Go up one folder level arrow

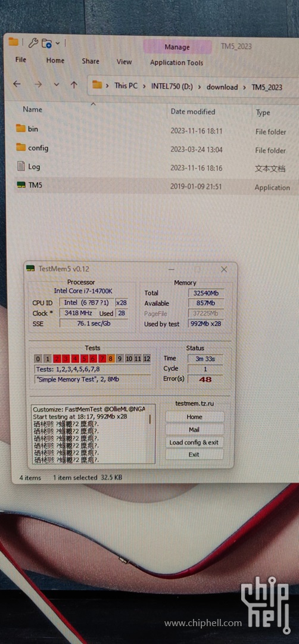pos(74,85)
